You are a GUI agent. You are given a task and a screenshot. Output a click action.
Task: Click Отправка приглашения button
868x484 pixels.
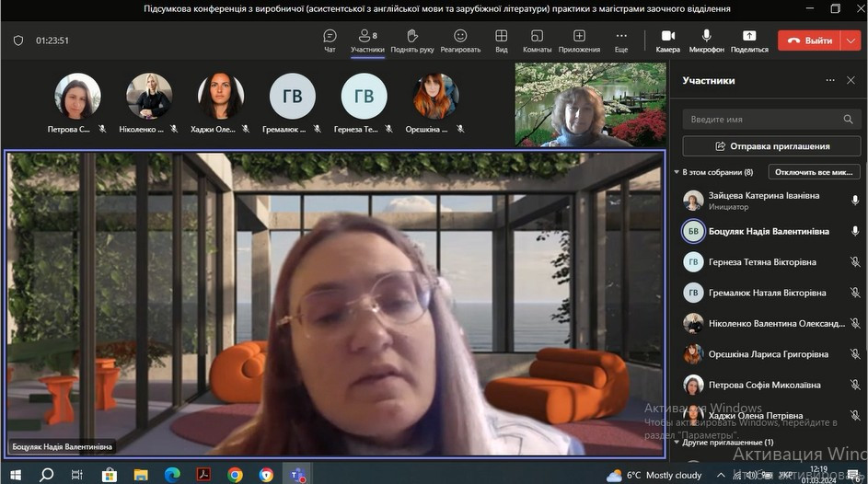(x=771, y=146)
